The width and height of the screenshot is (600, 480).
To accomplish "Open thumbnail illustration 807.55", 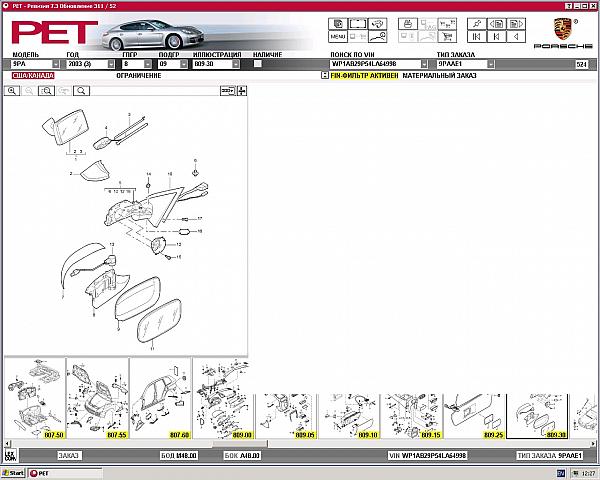I will coord(98,398).
